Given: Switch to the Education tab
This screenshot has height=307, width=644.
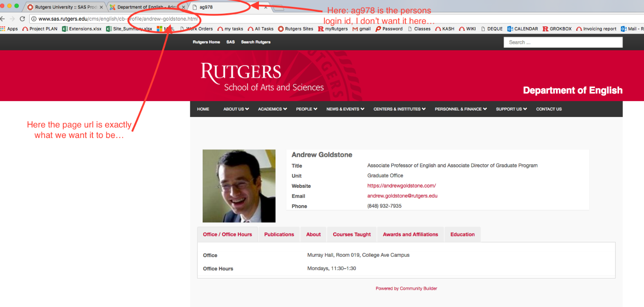Looking at the screenshot, I should point(462,234).
